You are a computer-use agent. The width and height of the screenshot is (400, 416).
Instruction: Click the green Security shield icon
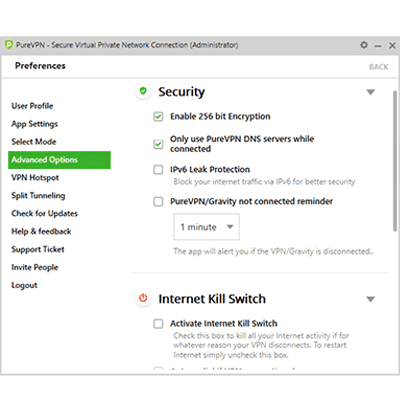pyautogui.click(x=143, y=91)
